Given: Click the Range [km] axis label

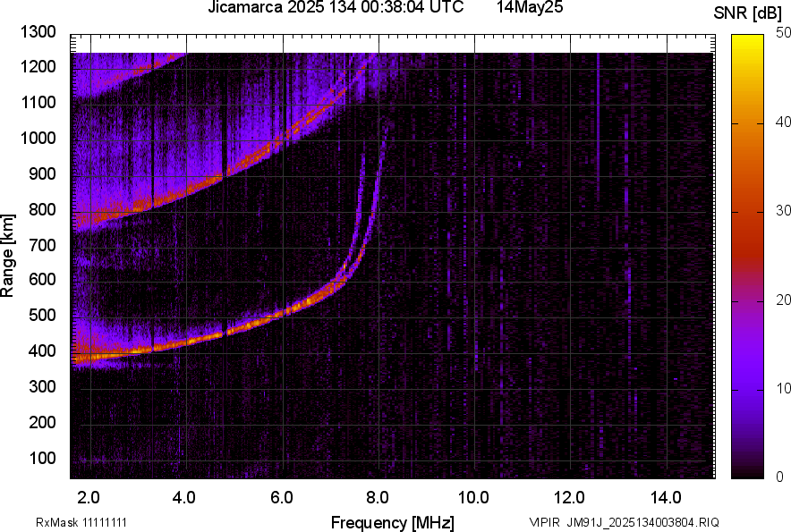Looking at the screenshot, I should point(7,256).
